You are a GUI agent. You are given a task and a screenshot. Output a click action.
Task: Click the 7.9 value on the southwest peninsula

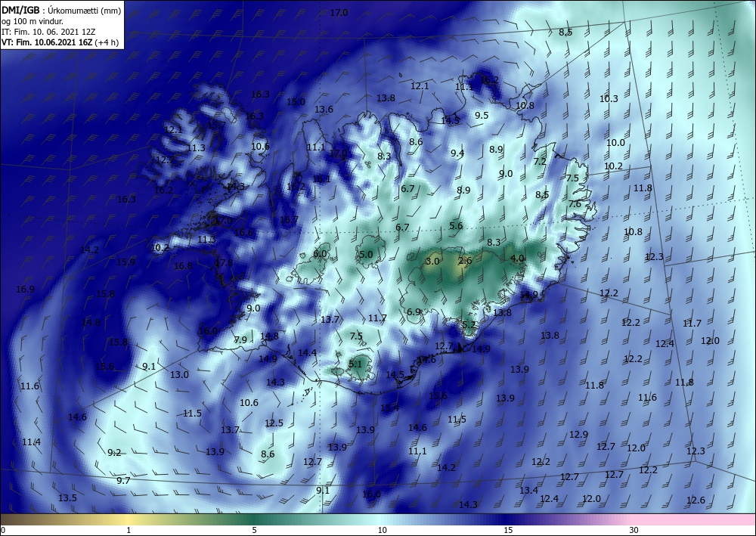tap(240, 340)
